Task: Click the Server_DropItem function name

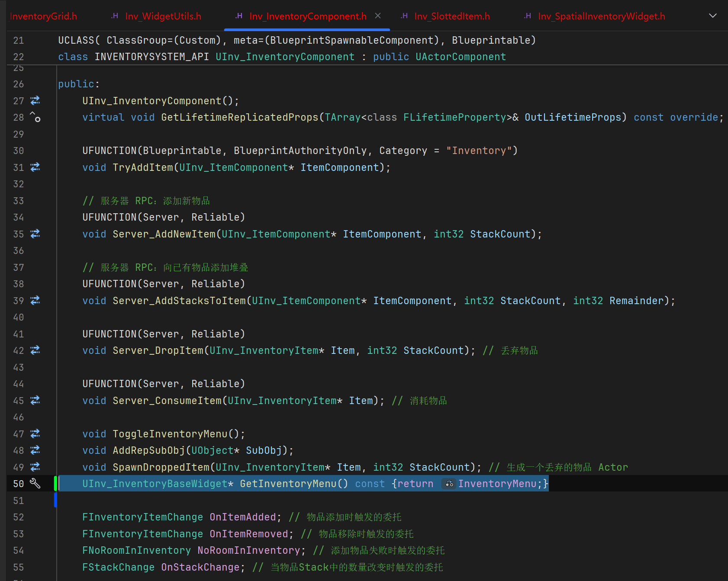Action: 158,350
